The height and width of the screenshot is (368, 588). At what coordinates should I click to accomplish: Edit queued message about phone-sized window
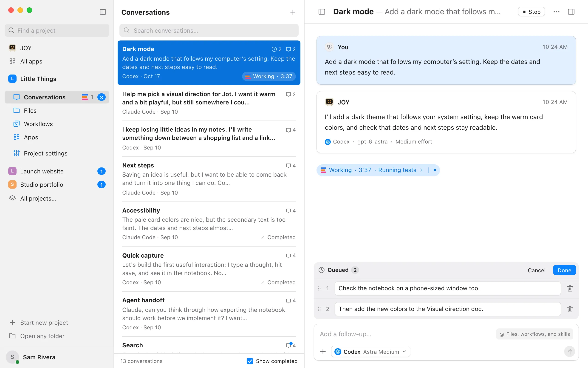coord(448,288)
